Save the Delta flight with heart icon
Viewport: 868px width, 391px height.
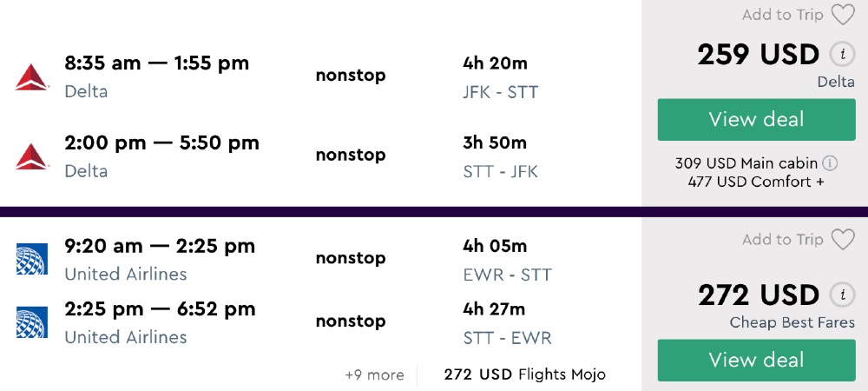[x=843, y=15]
